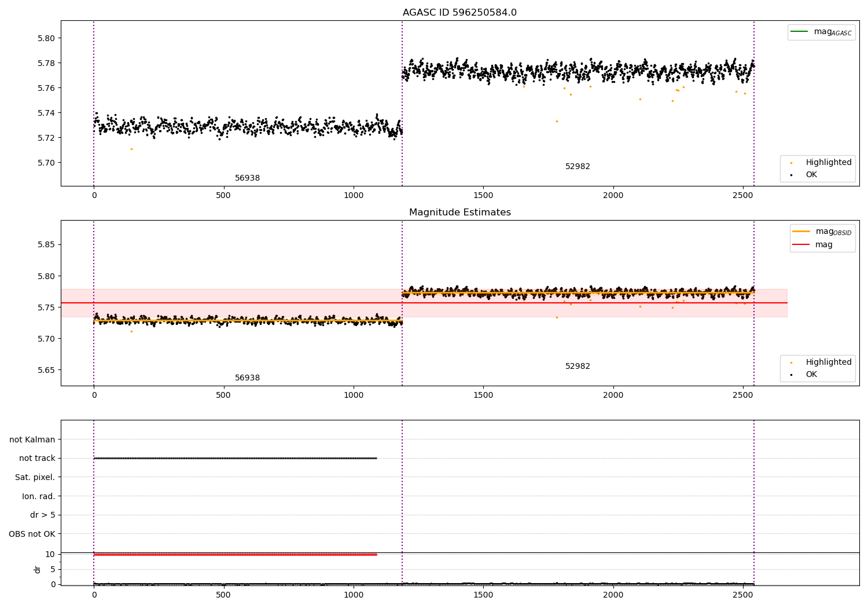
Task: Click the lowest orange outlier near 5.73 in top plot
Action: click(x=557, y=121)
